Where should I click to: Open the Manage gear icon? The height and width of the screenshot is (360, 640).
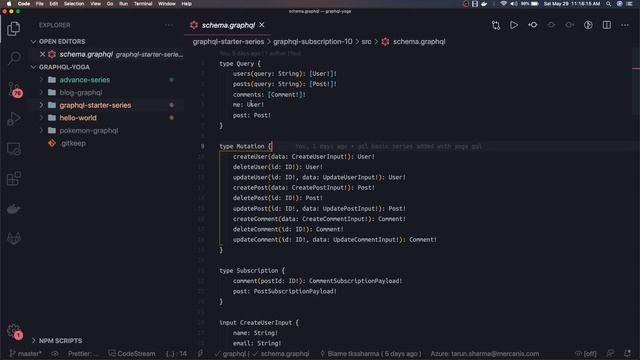14,331
